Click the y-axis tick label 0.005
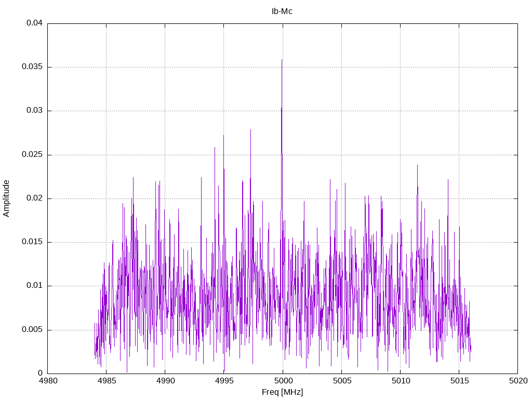Viewport: 532px width, 399px height. click(x=32, y=330)
